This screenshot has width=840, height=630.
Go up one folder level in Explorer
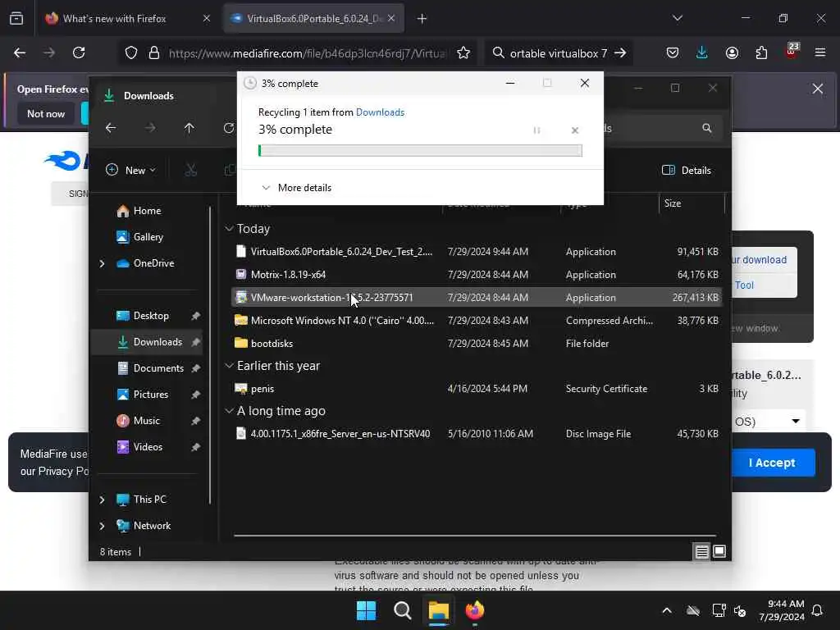[x=189, y=128]
